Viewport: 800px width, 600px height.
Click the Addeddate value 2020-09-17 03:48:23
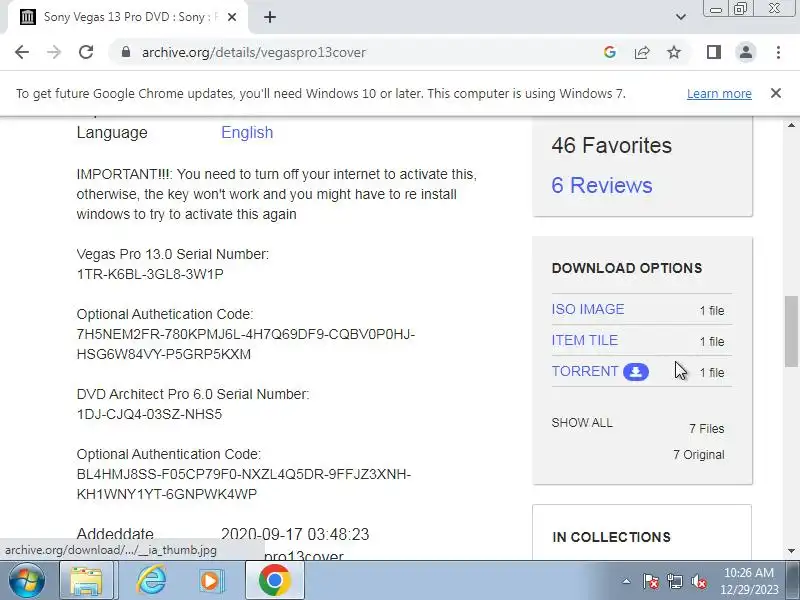(295, 534)
